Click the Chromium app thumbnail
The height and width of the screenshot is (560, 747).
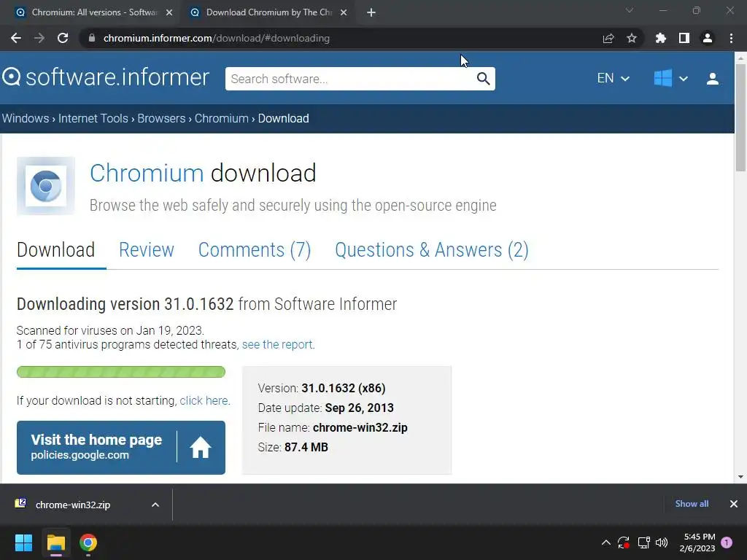(46, 186)
